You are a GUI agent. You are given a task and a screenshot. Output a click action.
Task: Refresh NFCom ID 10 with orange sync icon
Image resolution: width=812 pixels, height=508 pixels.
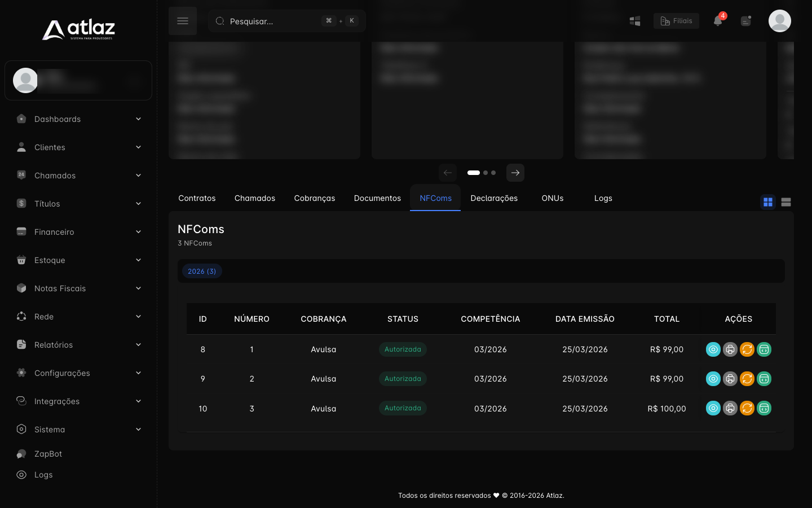[747, 408]
